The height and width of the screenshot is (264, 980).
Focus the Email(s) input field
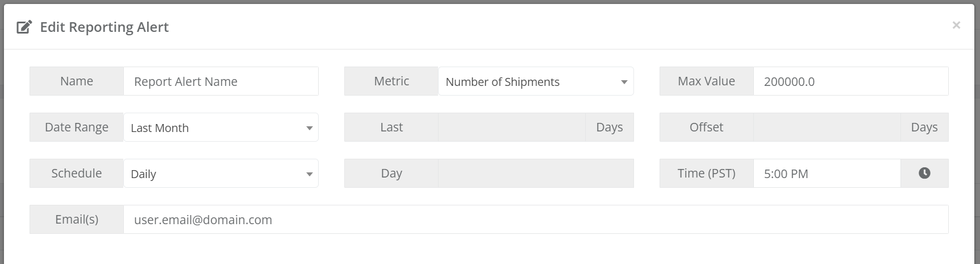pyautogui.click(x=536, y=220)
